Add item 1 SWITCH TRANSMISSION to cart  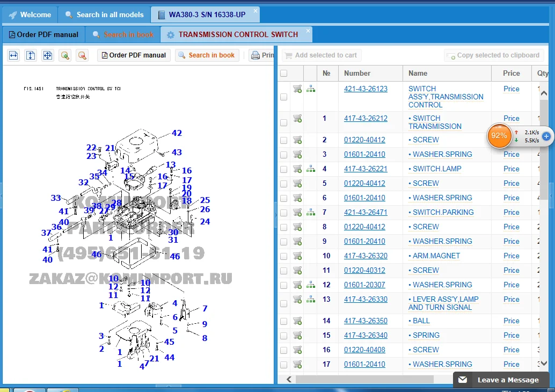297,118
